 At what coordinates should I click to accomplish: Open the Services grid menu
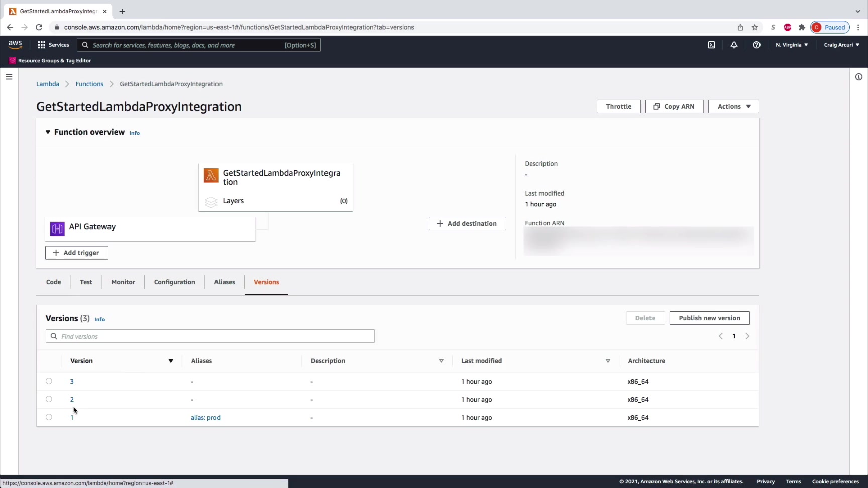click(53, 45)
